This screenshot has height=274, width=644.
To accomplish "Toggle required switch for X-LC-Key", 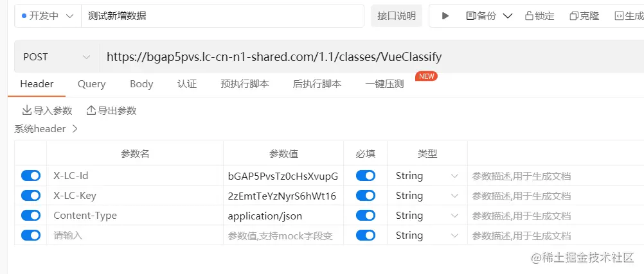I will 366,196.
